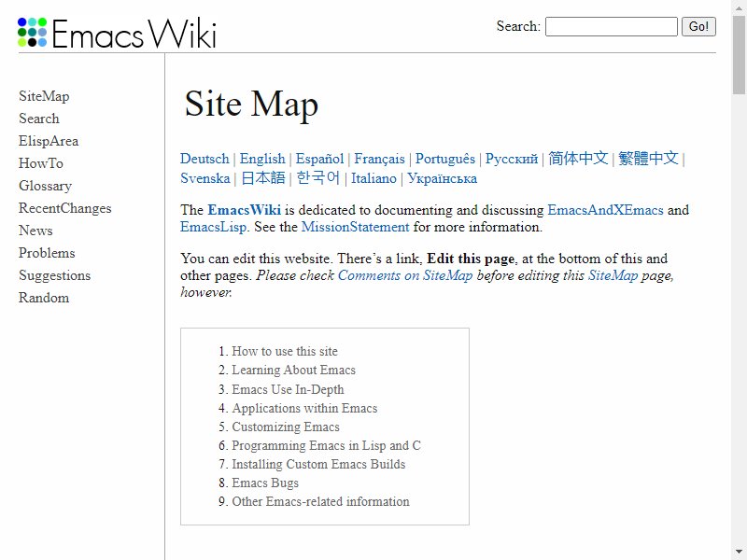Screen dimensions: 747x560
Task: Open SiteMap in the sidebar
Action: click(x=44, y=96)
